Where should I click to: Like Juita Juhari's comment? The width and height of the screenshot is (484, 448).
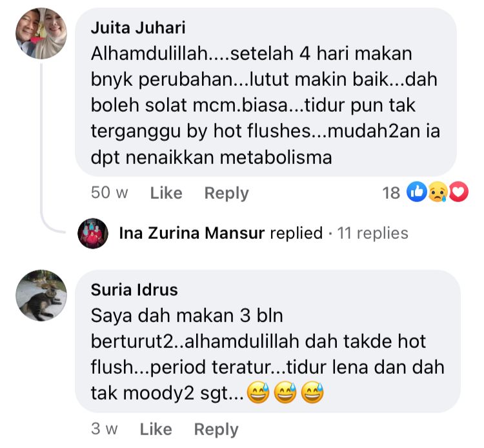coord(166,193)
